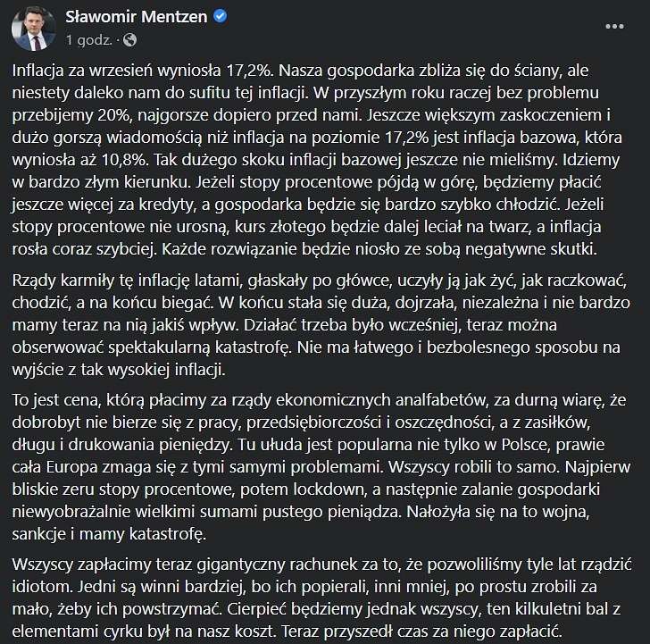This screenshot has width=650, height=644.
Task: Click the phrase 'elementami cyrku' in the final line
Action: point(78,631)
